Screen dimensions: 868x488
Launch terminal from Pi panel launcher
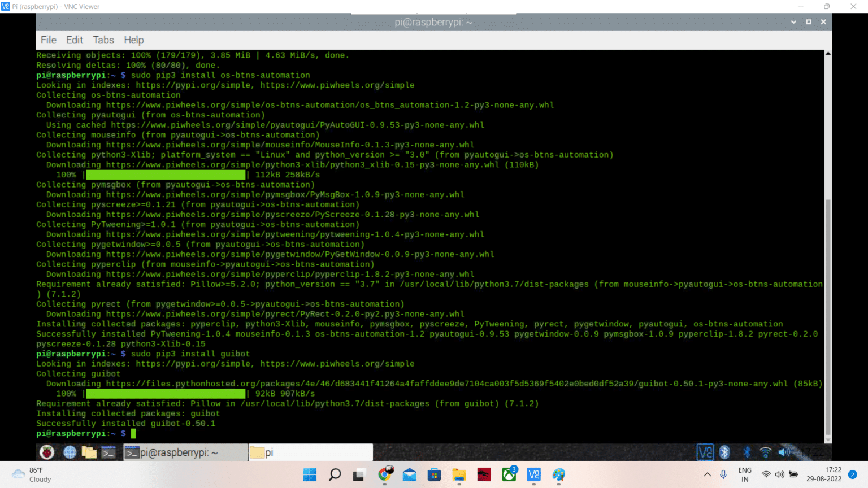pyautogui.click(x=108, y=452)
